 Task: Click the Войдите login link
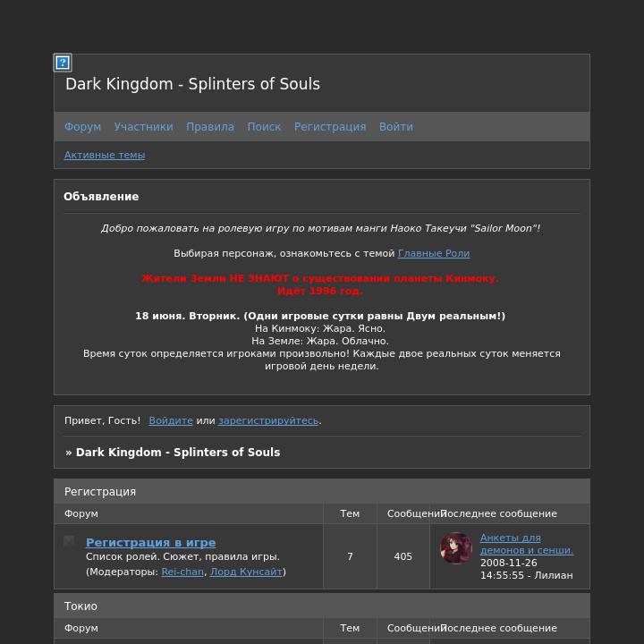tap(171, 421)
